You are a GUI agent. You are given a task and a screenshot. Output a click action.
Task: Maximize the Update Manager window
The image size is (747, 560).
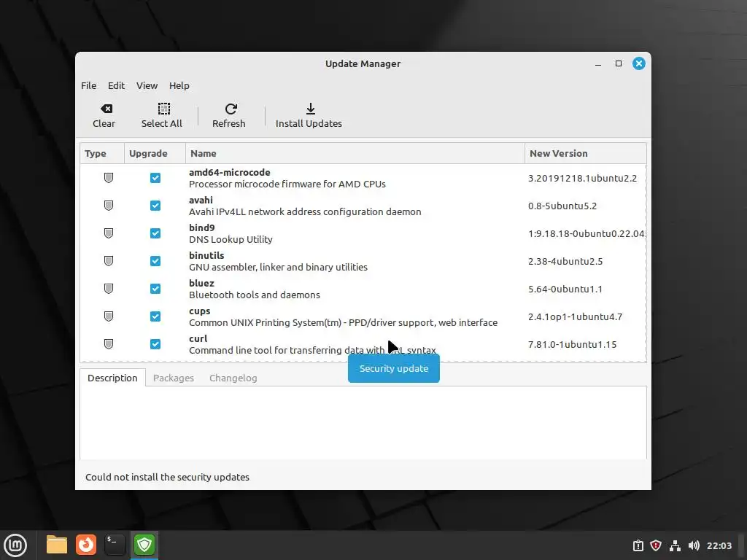coord(619,63)
